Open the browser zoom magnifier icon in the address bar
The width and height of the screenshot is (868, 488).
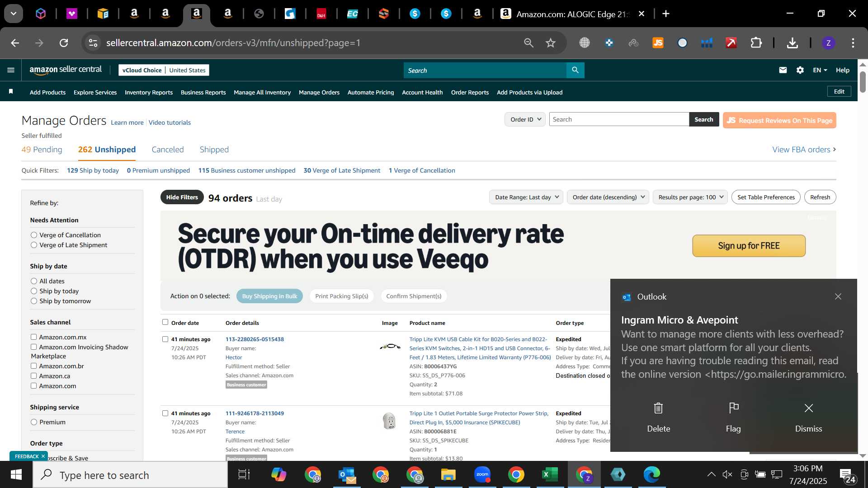528,43
